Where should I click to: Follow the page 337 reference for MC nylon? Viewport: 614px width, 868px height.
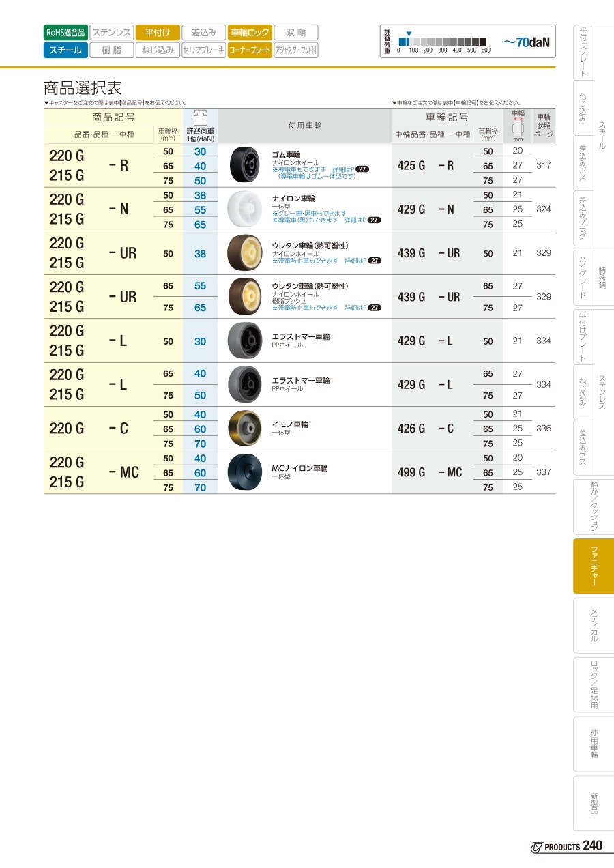pos(543,472)
